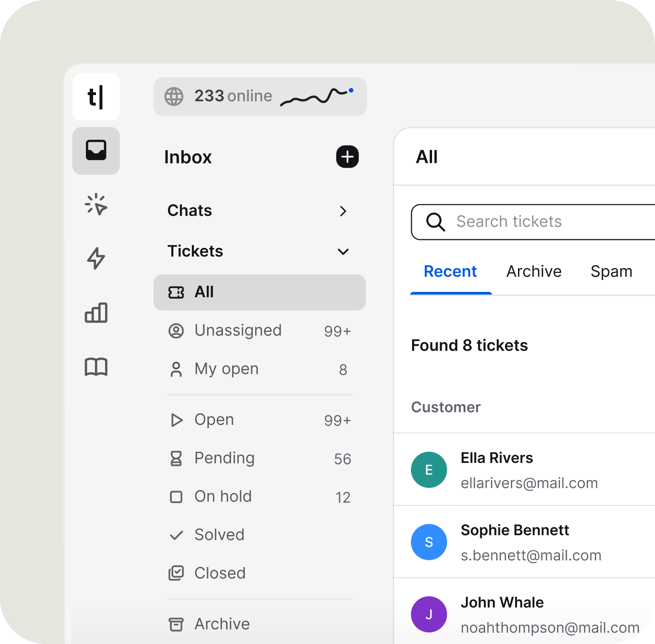The image size is (655, 644).
Task: Open the cursor click engage icon
Action: [96, 204]
